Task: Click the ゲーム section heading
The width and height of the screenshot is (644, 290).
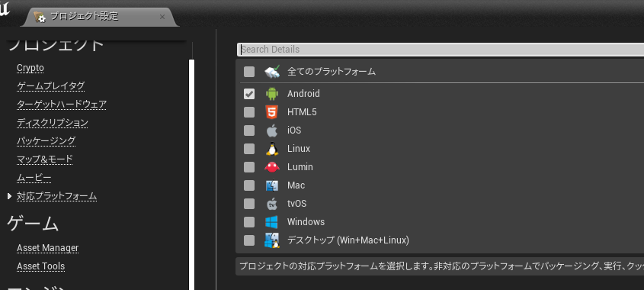Action: point(33,224)
